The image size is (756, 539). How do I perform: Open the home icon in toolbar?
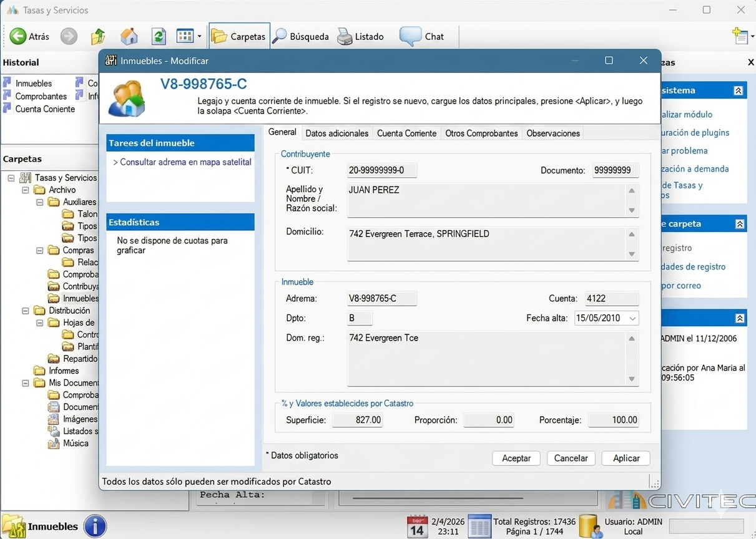pos(129,36)
